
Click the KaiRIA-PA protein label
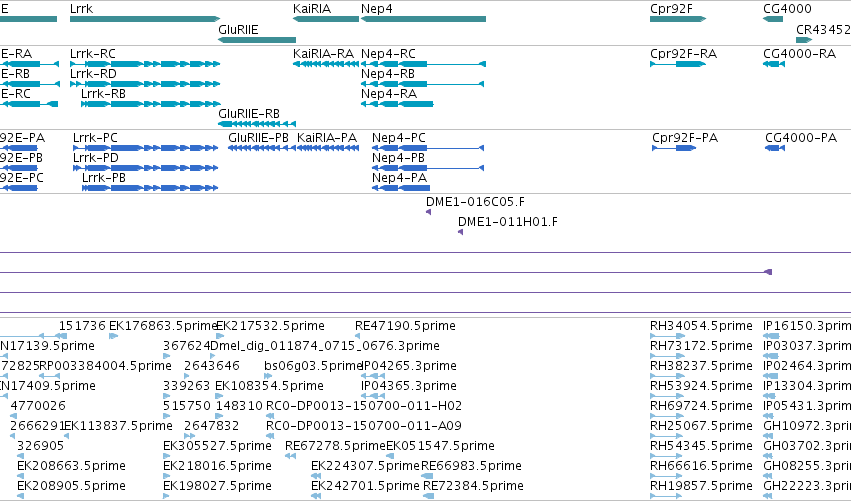click(327, 138)
